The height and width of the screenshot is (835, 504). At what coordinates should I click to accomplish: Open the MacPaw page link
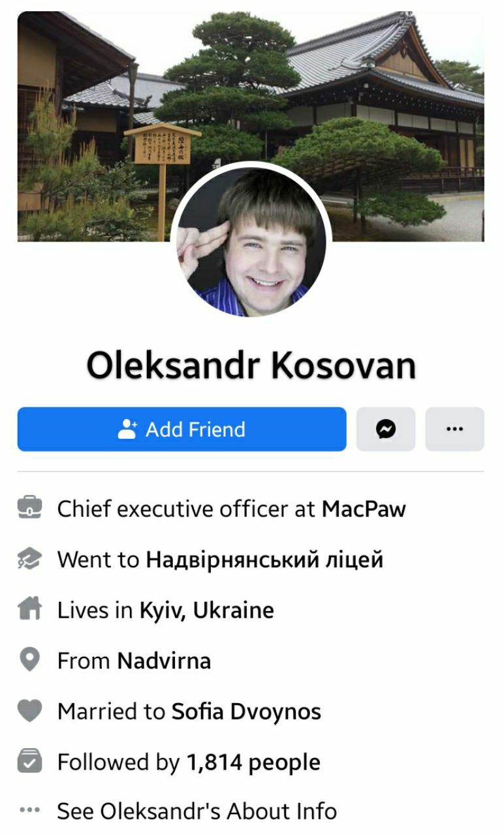pyautogui.click(x=364, y=509)
